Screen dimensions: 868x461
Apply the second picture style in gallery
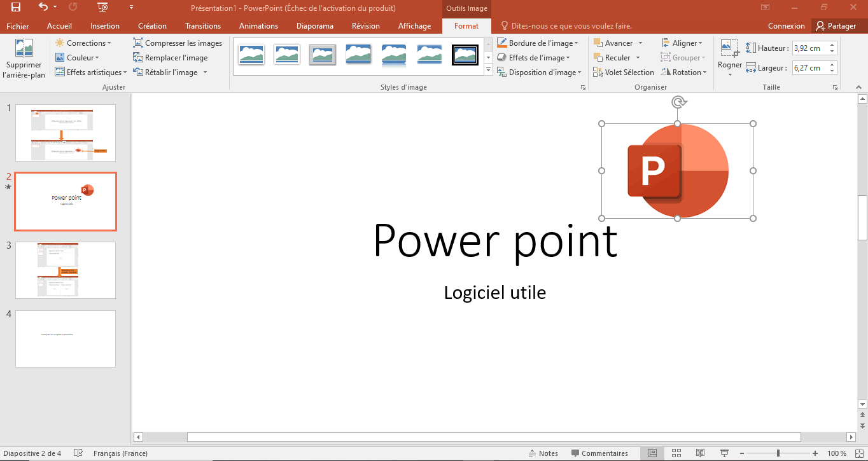point(287,55)
